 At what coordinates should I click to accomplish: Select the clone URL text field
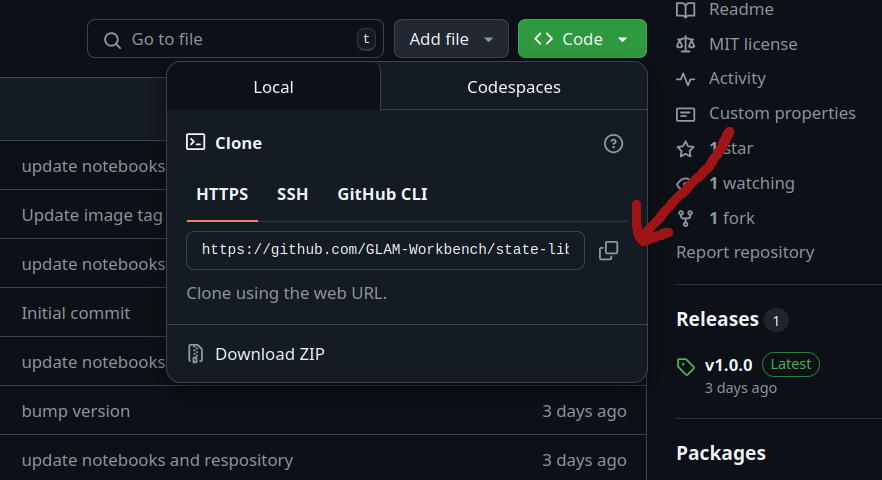pyautogui.click(x=385, y=250)
